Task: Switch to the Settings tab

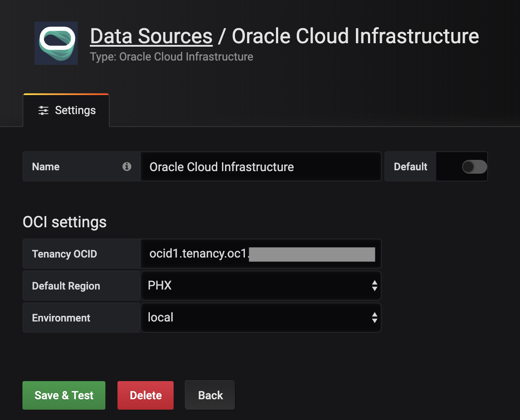Action: point(66,110)
